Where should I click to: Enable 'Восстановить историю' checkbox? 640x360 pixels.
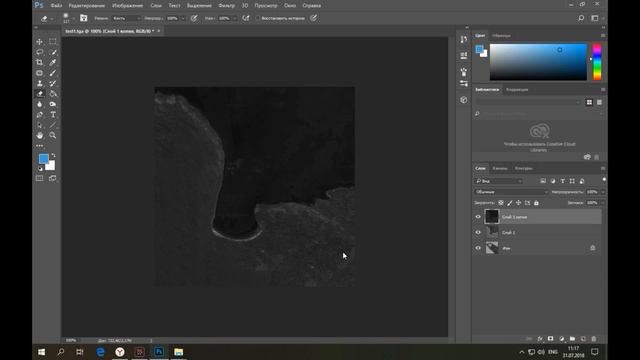coord(258,18)
